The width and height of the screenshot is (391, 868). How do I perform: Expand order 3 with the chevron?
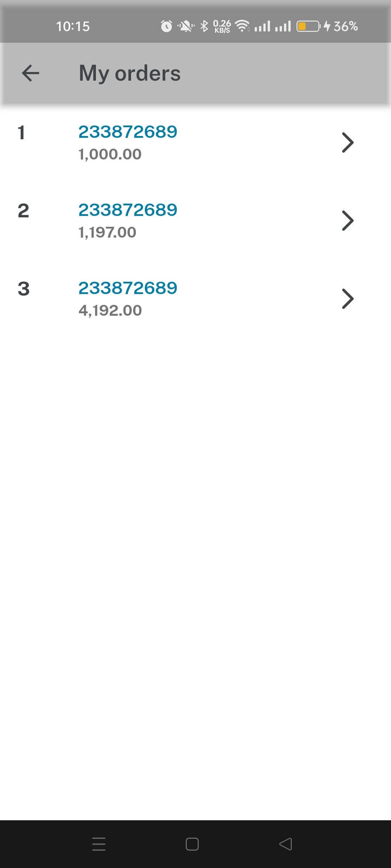(348, 298)
